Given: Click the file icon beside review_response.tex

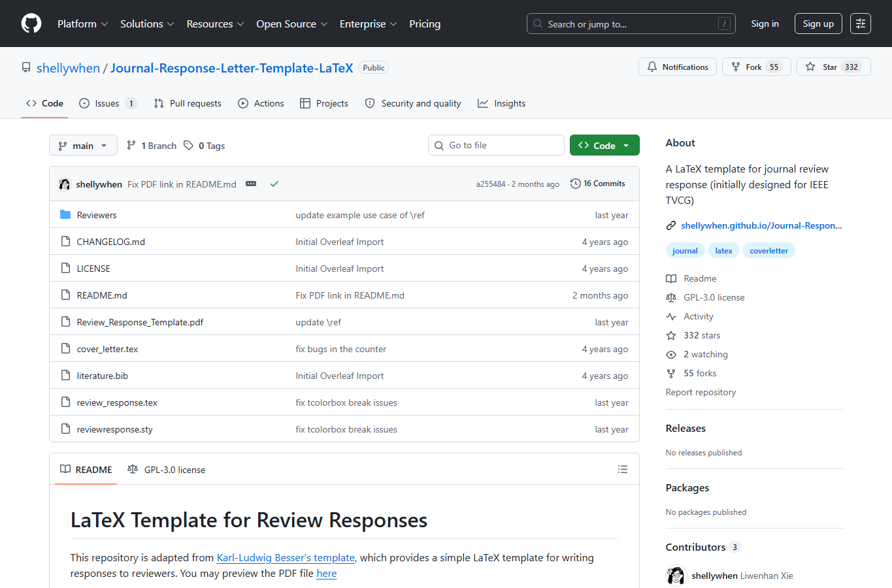Looking at the screenshot, I should pyautogui.click(x=65, y=402).
